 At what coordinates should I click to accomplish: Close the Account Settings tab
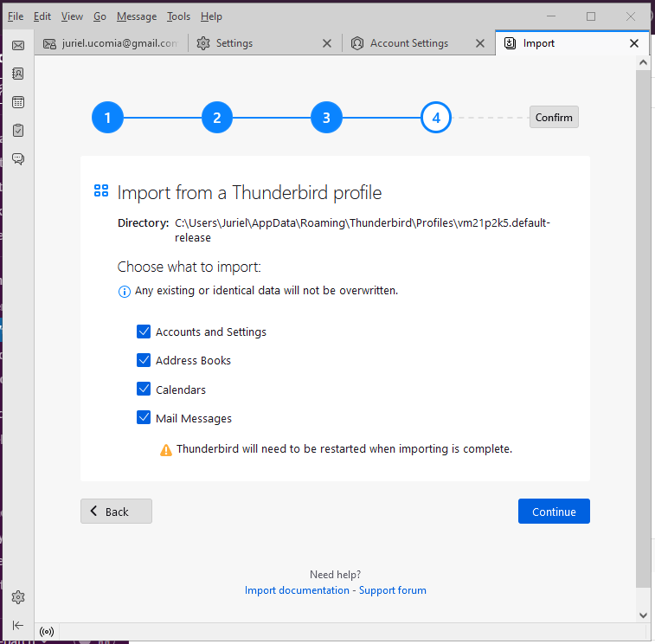pyautogui.click(x=480, y=43)
